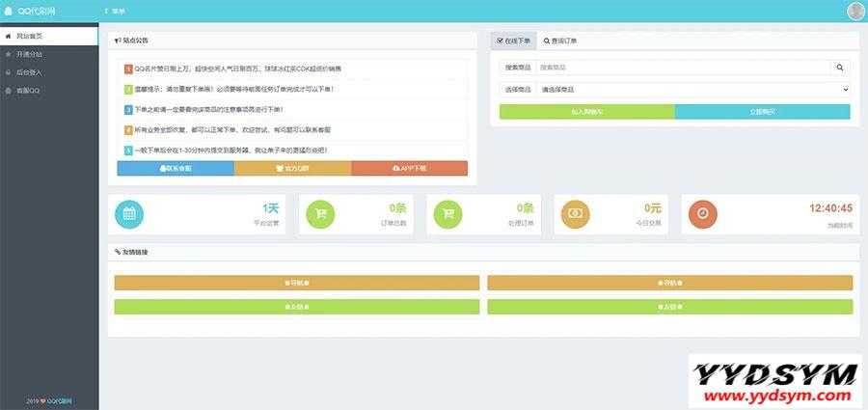Click the magnifier search button beside product search
This screenshot has width=868, height=410.
(x=840, y=68)
